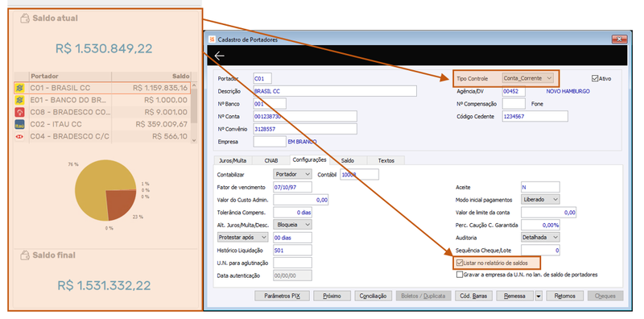The height and width of the screenshot is (319, 644).
Task: Click the Remessa button
Action: [515, 296]
